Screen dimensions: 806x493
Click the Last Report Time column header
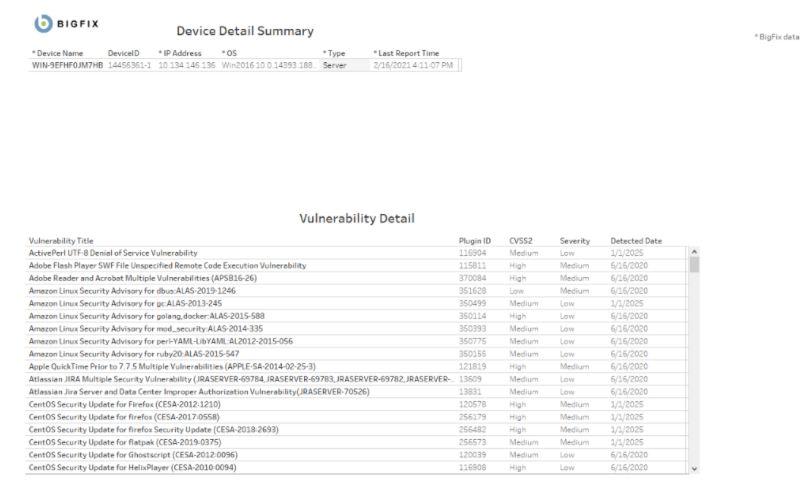pyautogui.click(x=406, y=53)
